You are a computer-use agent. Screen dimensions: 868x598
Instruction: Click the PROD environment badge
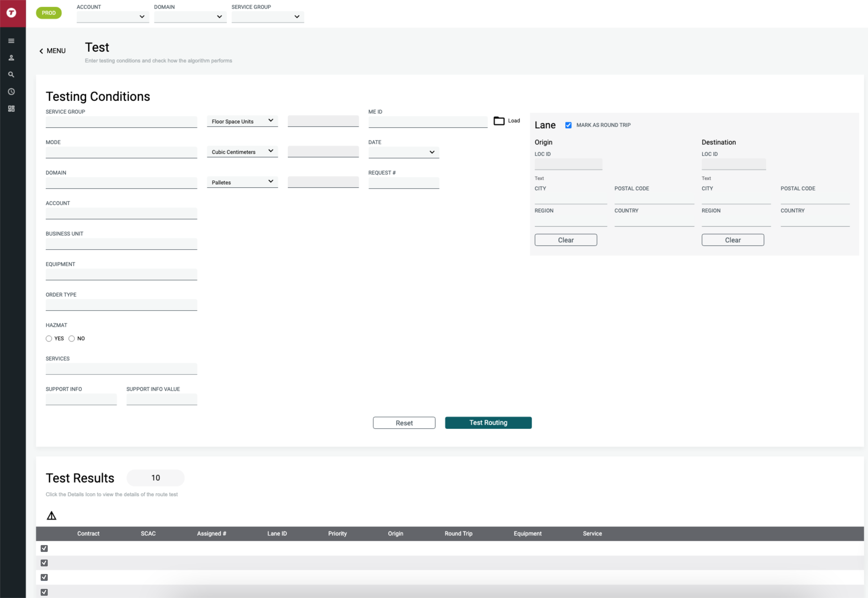click(49, 13)
